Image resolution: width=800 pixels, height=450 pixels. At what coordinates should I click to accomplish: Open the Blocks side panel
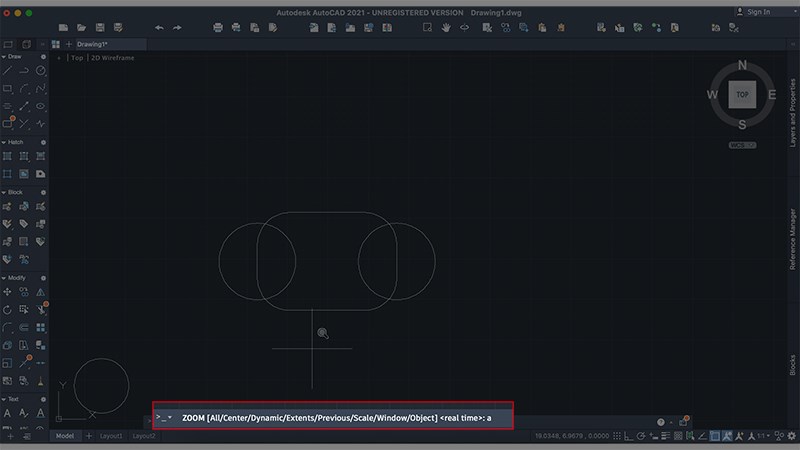pos(792,365)
